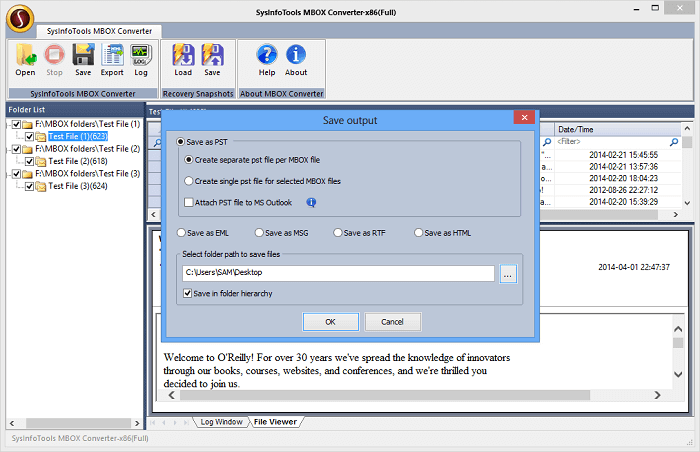
Task: Click message list scroll right arrow
Action: (675, 215)
